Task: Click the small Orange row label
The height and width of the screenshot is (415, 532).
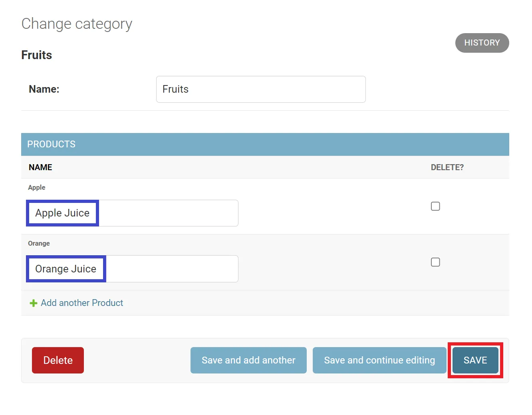Action: [x=39, y=243]
